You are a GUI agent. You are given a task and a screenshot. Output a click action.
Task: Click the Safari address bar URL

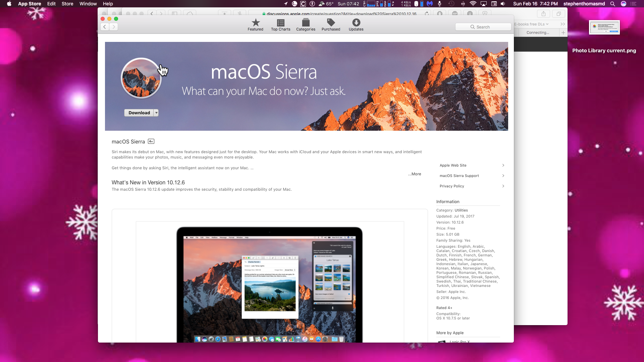click(x=341, y=14)
